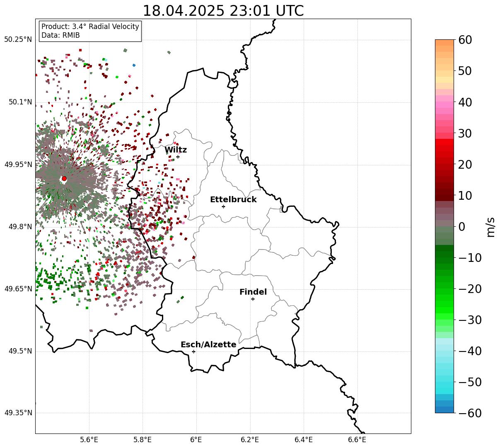Click the Esch/Alzette station cross marker
The image size is (500, 448).
click(x=193, y=351)
